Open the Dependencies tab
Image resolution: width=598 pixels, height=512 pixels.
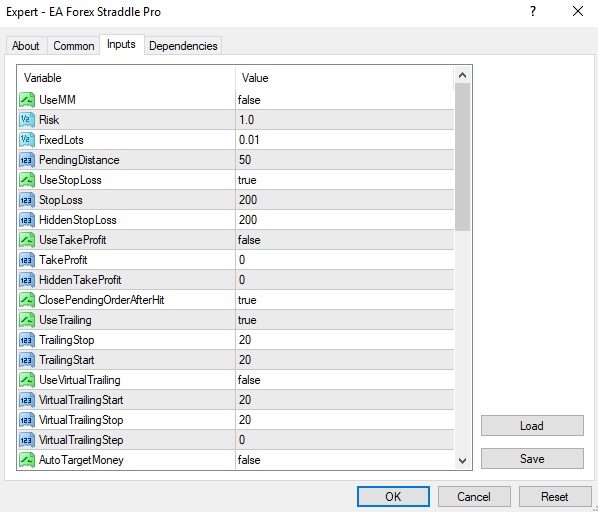click(183, 46)
